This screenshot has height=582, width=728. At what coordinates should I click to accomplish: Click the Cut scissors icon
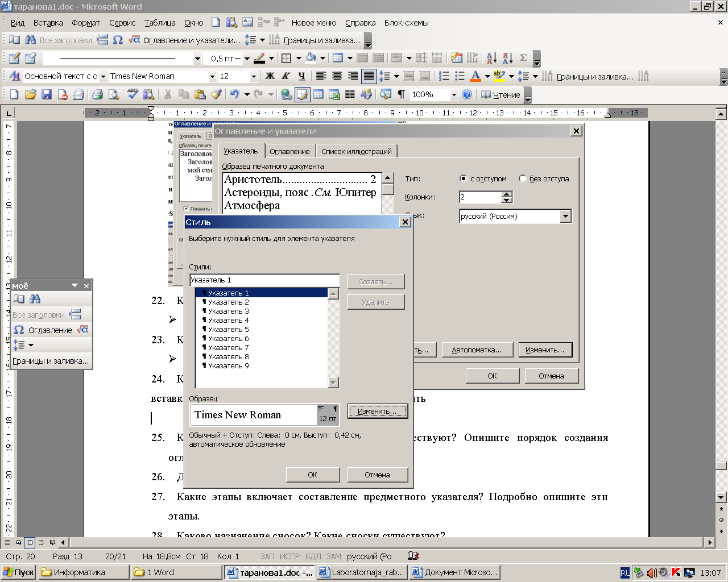(167, 94)
